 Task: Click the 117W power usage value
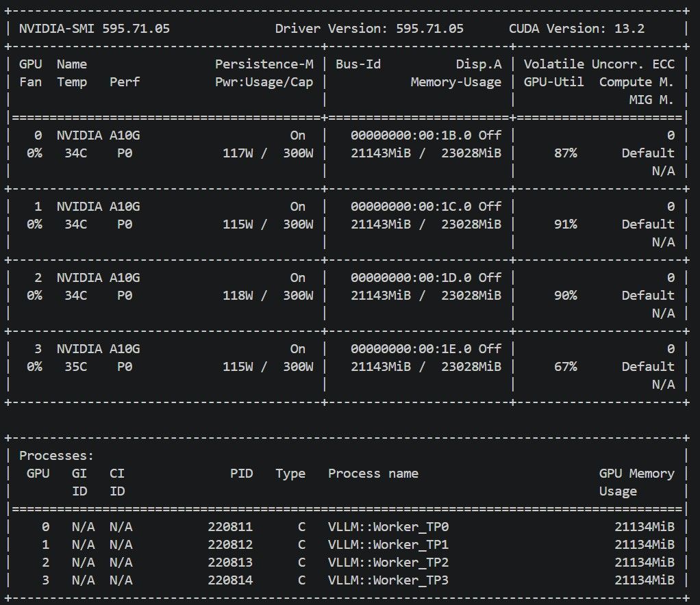(238, 153)
